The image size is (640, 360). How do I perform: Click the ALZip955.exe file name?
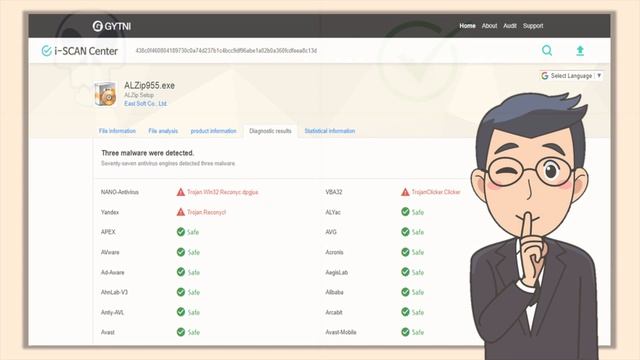pos(149,86)
